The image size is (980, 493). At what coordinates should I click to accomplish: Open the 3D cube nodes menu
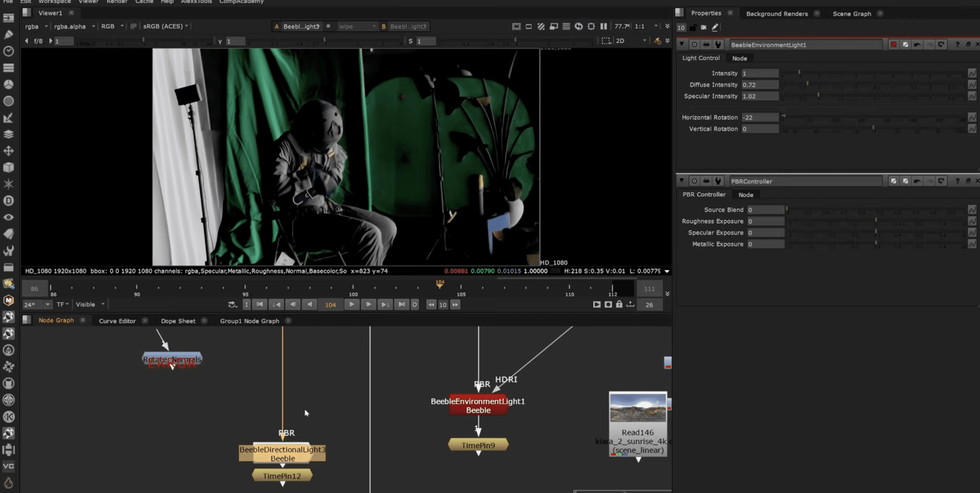click(8, 168)
